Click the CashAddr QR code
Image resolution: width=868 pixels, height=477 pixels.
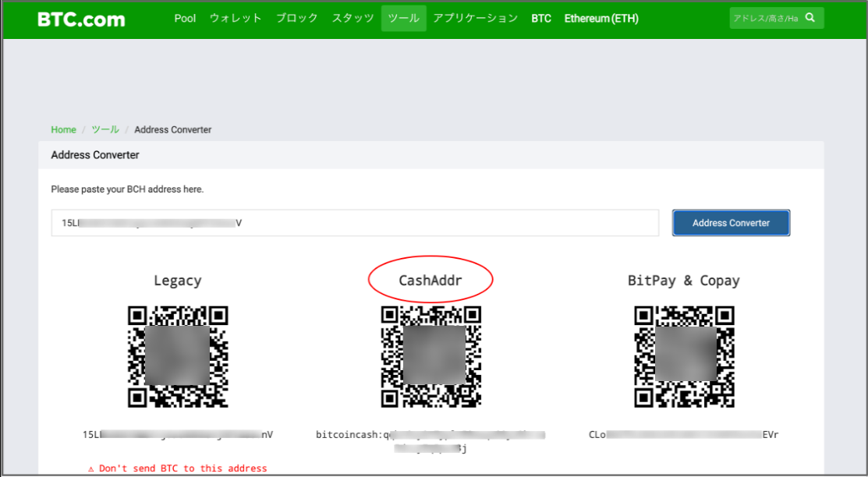430,357
